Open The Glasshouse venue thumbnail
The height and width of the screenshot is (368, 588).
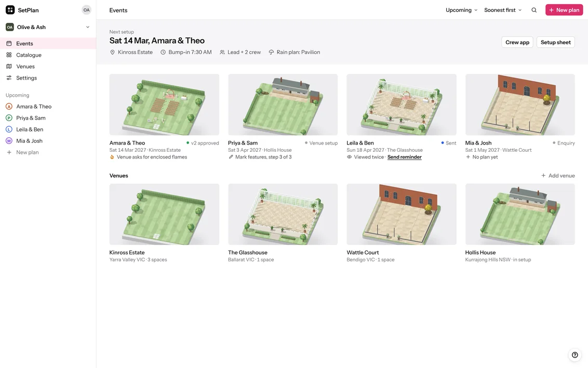click(283, 214)
